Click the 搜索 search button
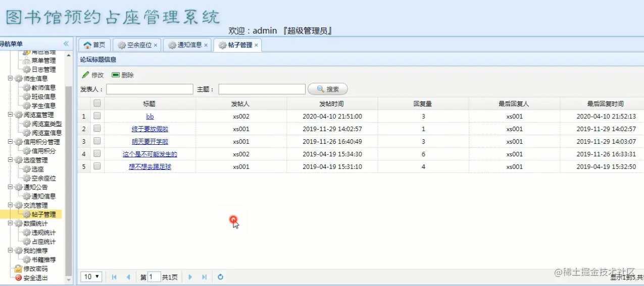Image resolution: width=644 pixels, height=286 pixels. (x=328, y=89)
